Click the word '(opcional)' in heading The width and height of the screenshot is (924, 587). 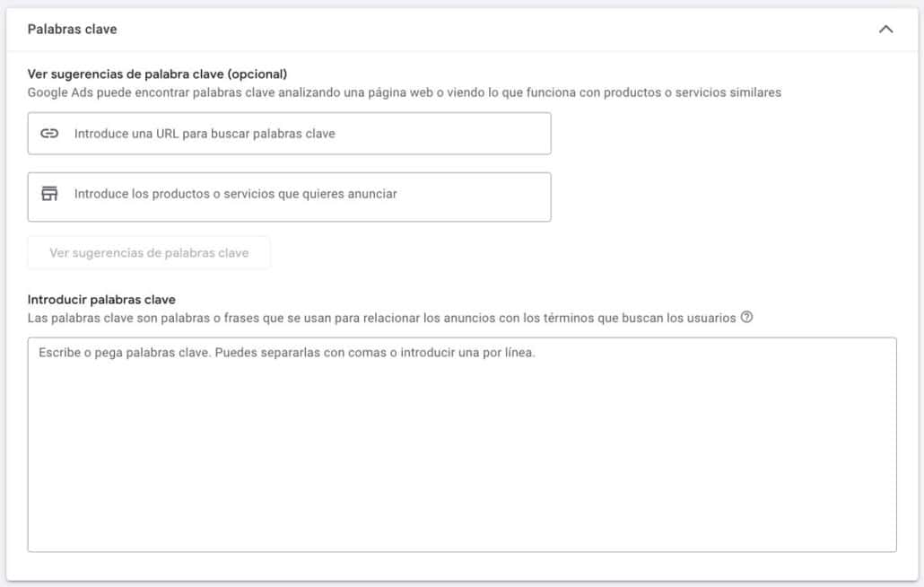(x=257, y=74)
